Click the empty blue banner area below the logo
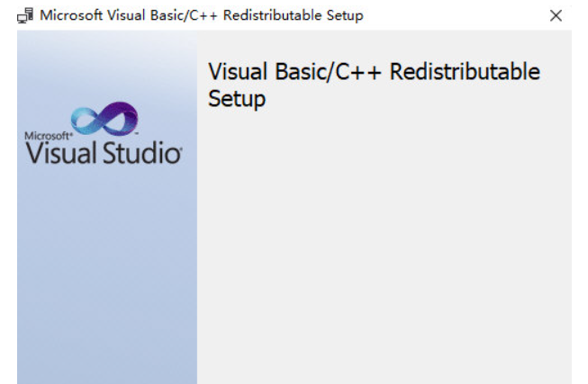Viewport: 588px width, 384px height. tap(106, 261)
